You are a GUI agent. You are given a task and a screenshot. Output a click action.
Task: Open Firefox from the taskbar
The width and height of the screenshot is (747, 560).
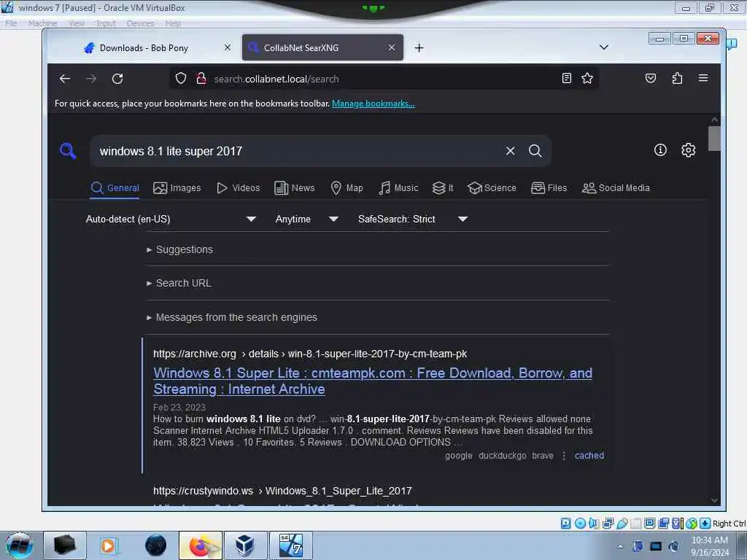click(201, 545)
